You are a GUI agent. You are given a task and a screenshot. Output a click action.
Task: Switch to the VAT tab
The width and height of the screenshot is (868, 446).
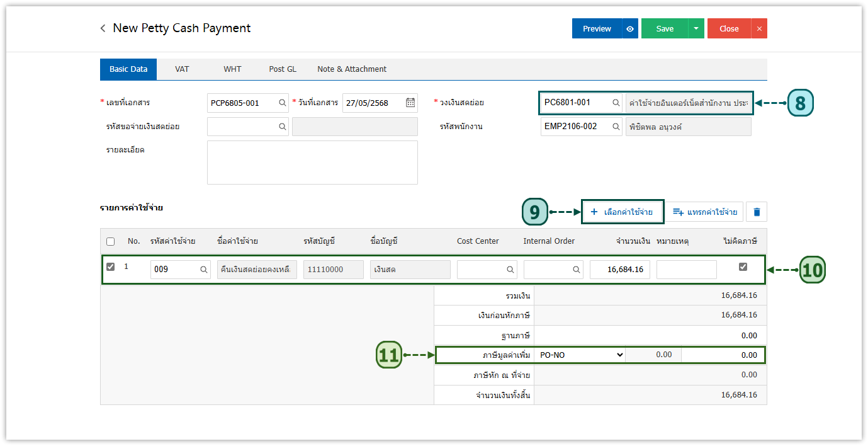(x=182, y=69)
